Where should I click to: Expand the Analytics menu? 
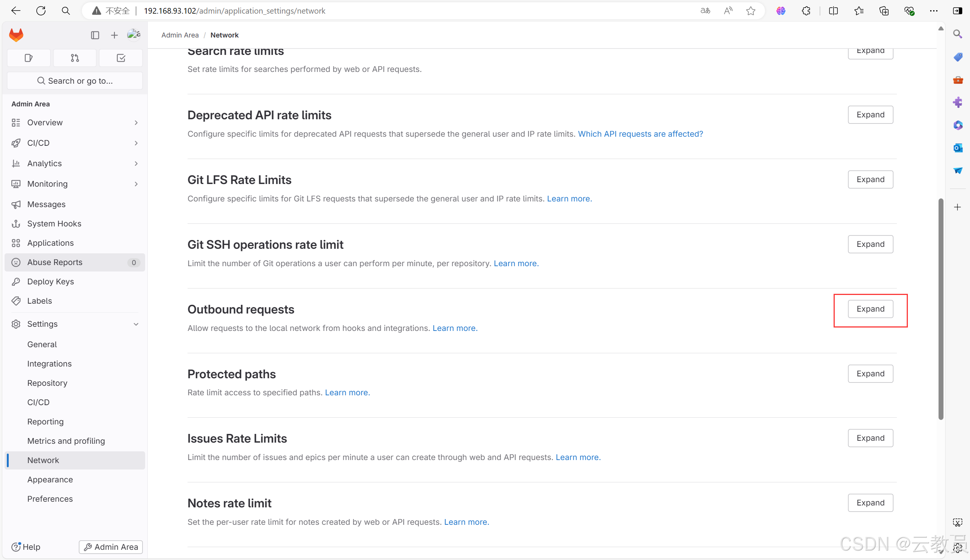tap(75, 164)
